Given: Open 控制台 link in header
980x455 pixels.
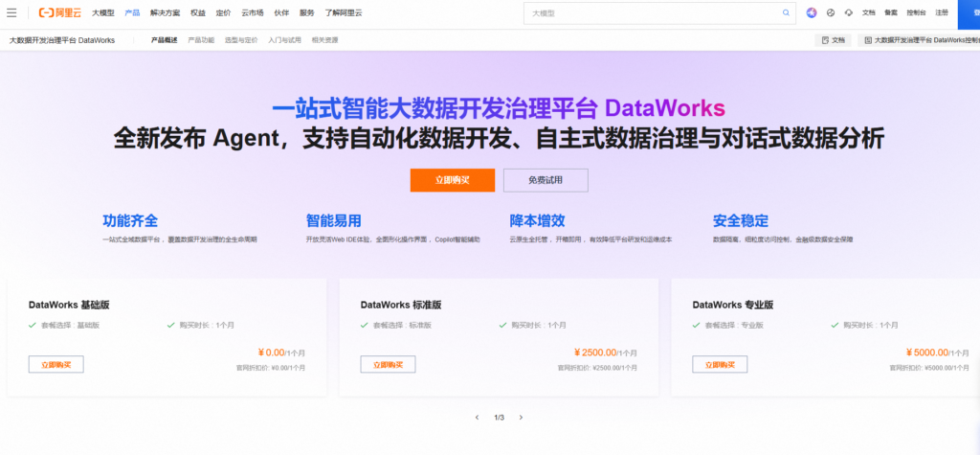Looking at the screenshot, I should coord(916,12).
